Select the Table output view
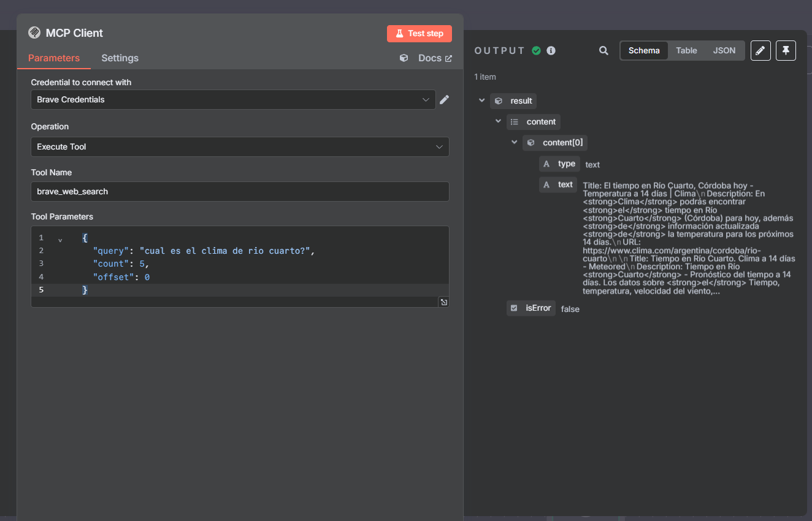 [686, 51]
